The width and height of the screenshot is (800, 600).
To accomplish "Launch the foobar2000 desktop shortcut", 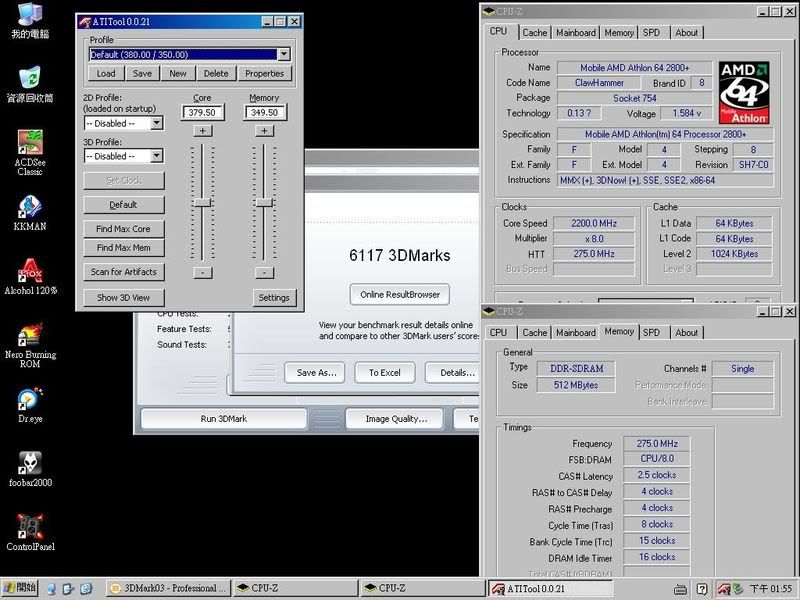I will click(30, 469).
